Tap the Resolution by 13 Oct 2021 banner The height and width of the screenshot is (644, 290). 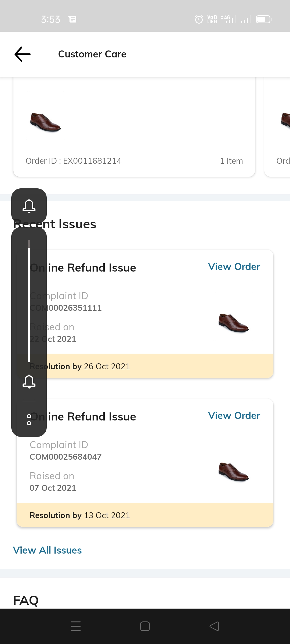(x=145, y=515)
